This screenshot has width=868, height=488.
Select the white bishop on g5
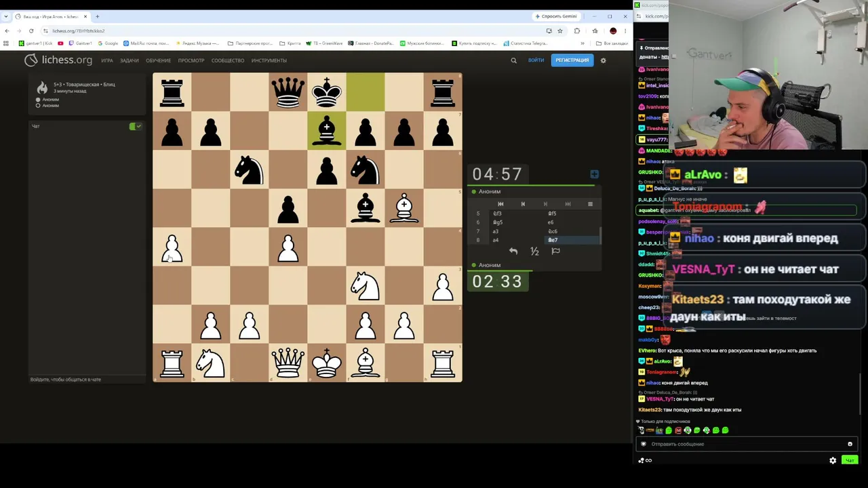[404, 208]
